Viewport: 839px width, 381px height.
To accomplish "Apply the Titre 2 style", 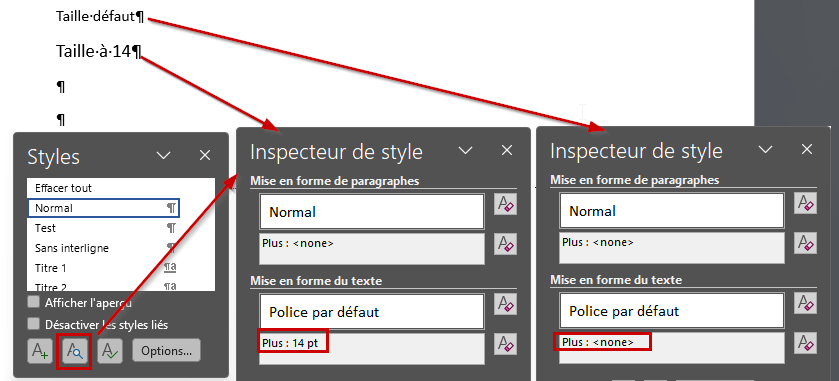I will click(103, 286).
